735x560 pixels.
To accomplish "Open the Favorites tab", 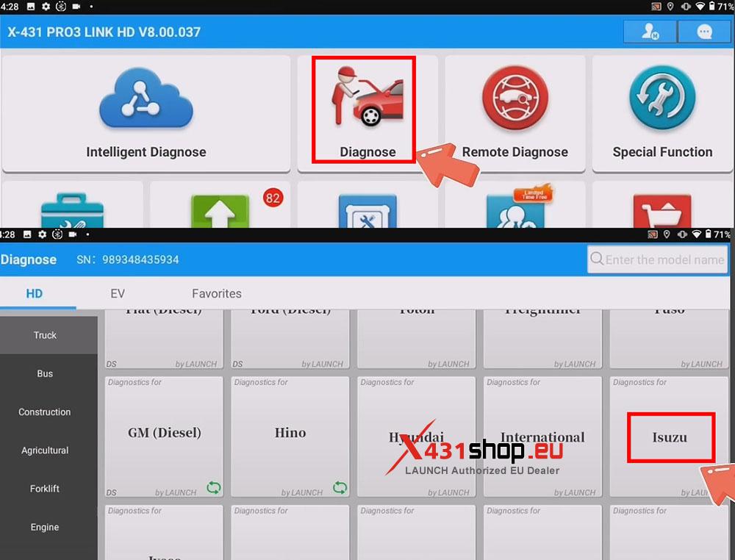I will point(217,294).
